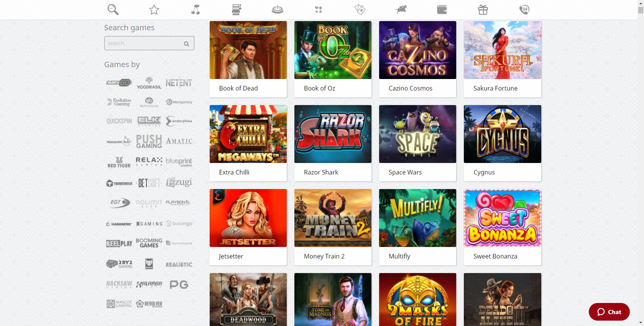The width and height of the screenshot is (644, 326).
Task: Click the Extra Chilli title link
Action: click(x=234, y=172)
